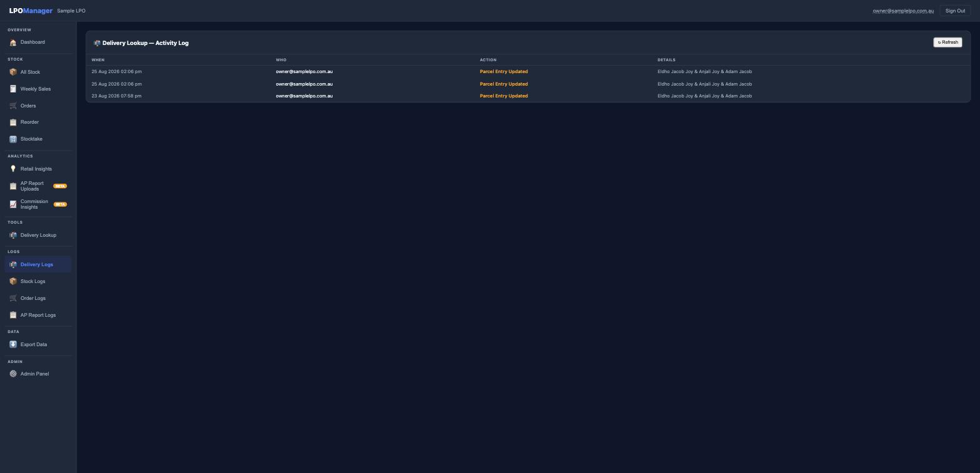Image resolution: width=980 pixels, height=473 pixels.
Task: Click the BETA badge on AP Report Uploads
Action: [x=60, y=186]
